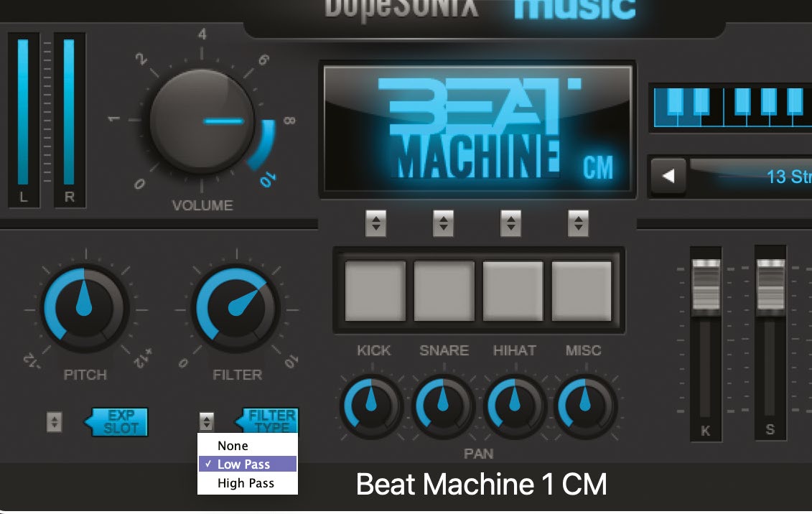The width and height of the screenshot is (812, 514).
Task: Click the Kick pan knob
Action: tap(370, 407)
